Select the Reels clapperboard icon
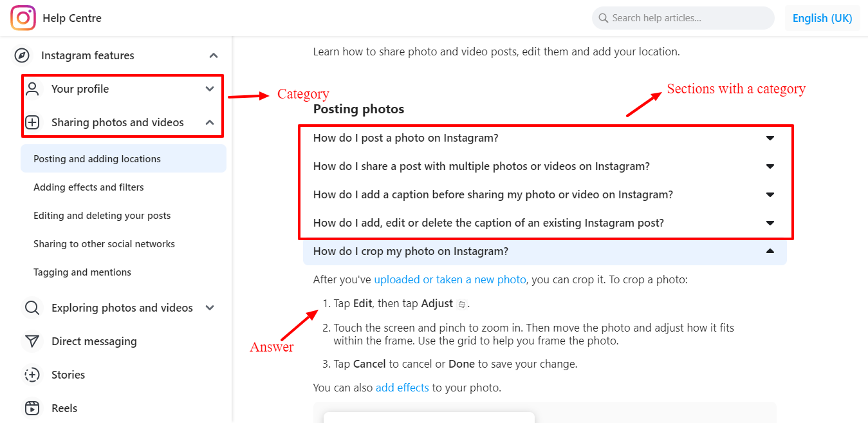The image size is (868, 423). (x=32, y=408)
